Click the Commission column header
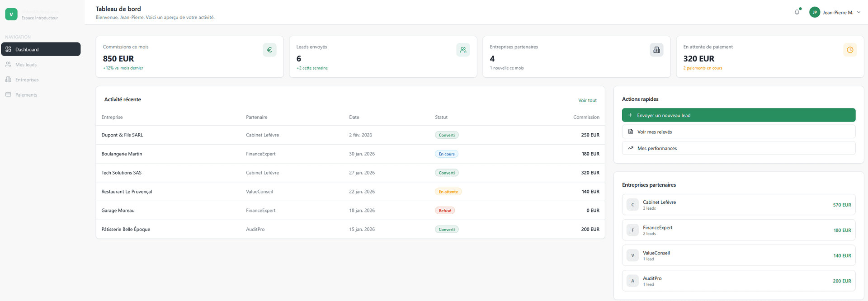 tap(586, 117)
